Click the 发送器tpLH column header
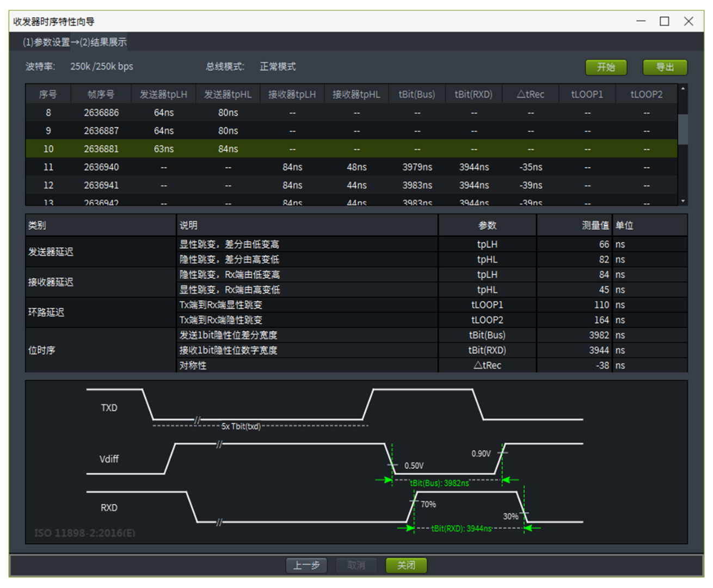 click(x=163, y=94)
